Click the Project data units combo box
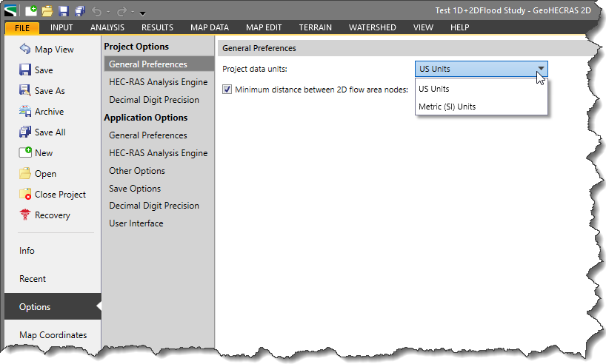This screenshot has width=606, height=364. click(x=481, y=69)
